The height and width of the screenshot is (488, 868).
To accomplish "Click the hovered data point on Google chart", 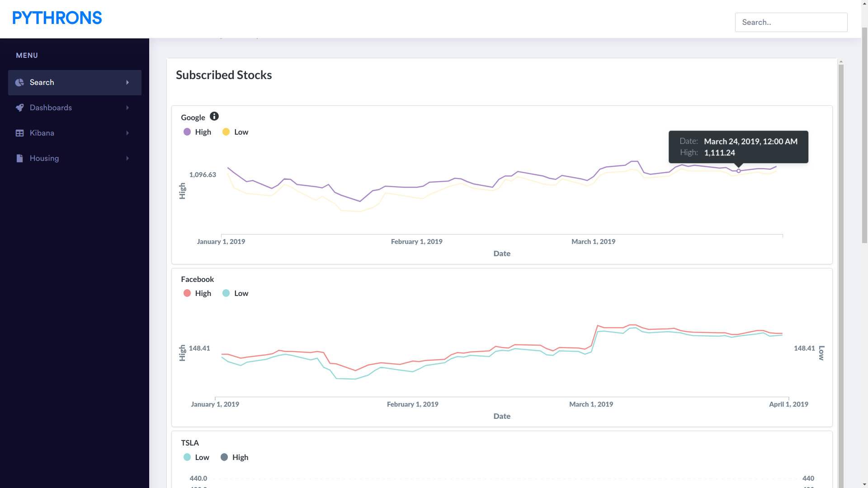I will (x=738, y=171).
